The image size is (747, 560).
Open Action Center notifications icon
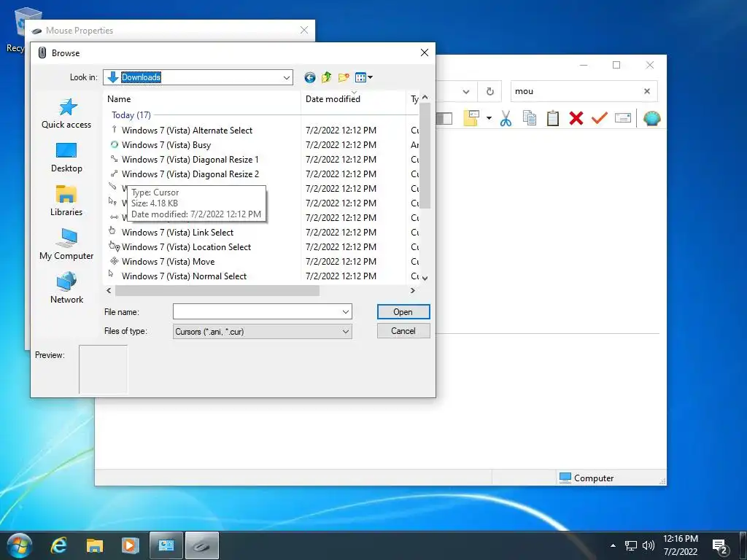pos(720,545)
